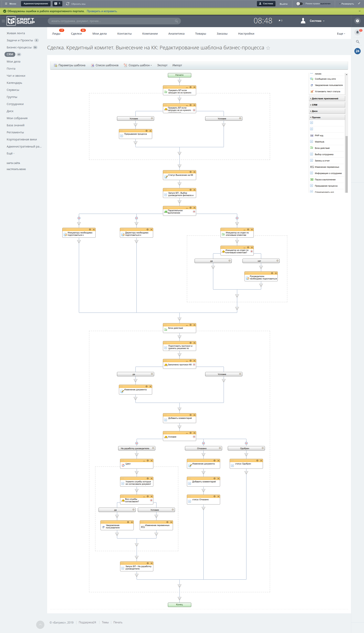Viewport: 364px width, 633px height.
Task: Open the help question mark icon
Action: (357, 21)
